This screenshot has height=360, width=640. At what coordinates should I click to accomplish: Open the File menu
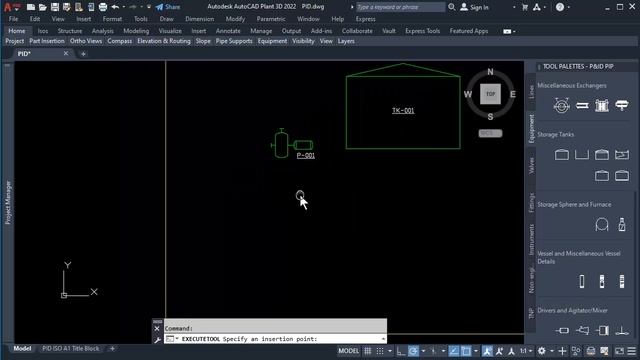(13, 19)
